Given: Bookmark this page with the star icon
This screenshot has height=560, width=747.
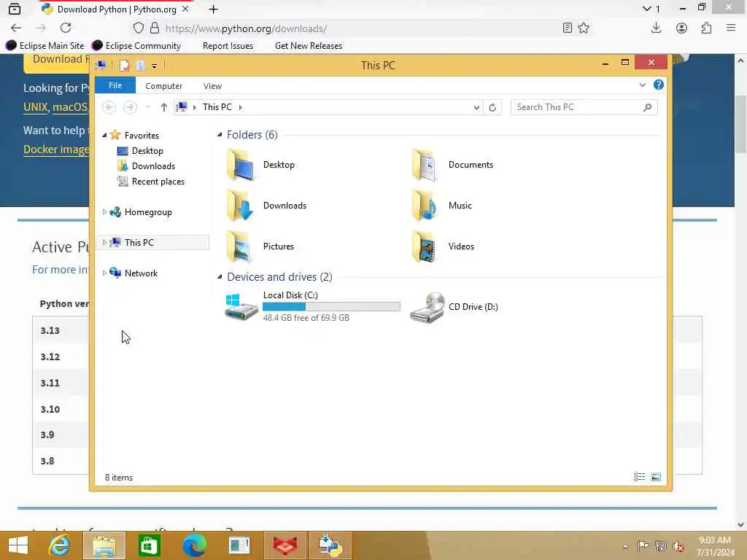Looking at the screenshot, I should click(584, 28).
